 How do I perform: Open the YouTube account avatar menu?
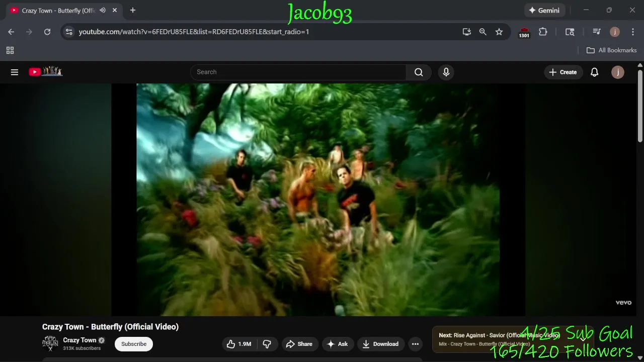(x=618, y=72)
